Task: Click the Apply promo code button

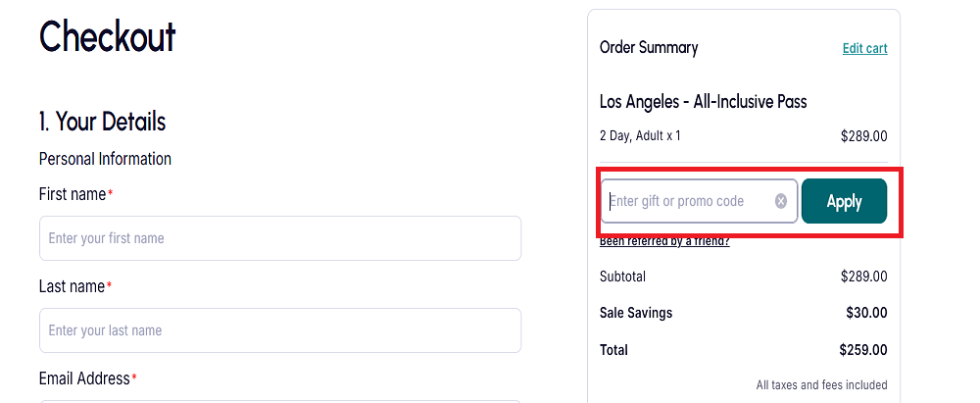Action: 844,201
